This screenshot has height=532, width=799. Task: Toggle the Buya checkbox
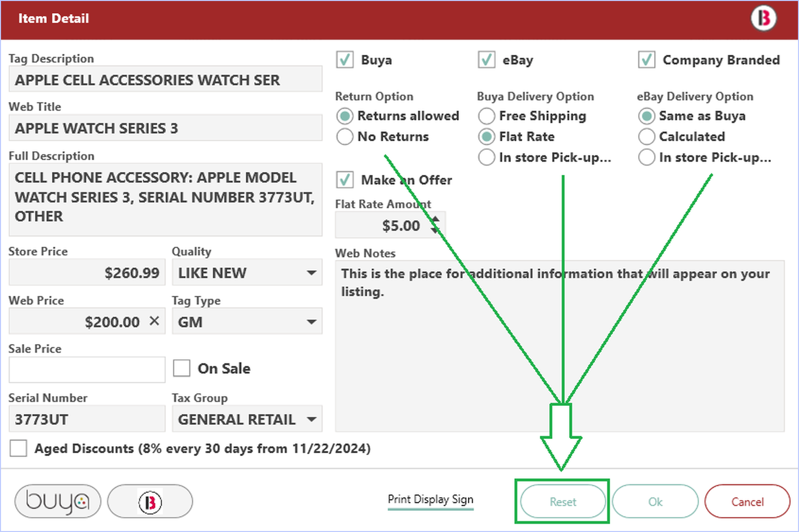[x=345, y=60]
